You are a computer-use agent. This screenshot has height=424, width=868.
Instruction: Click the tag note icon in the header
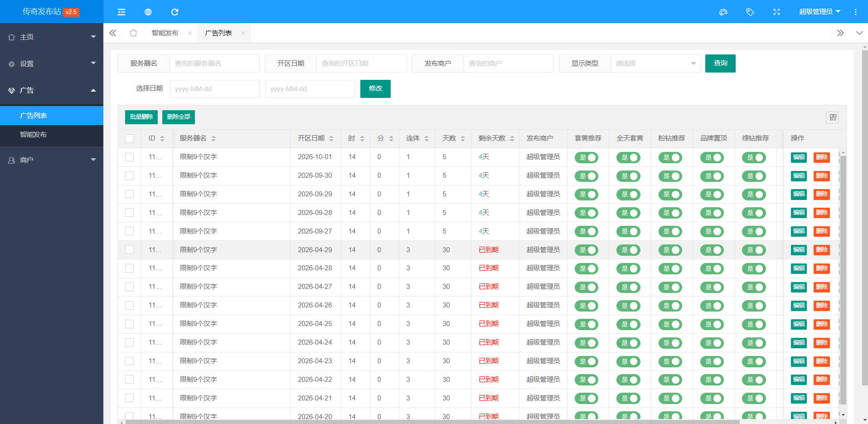tap(750, 12)
